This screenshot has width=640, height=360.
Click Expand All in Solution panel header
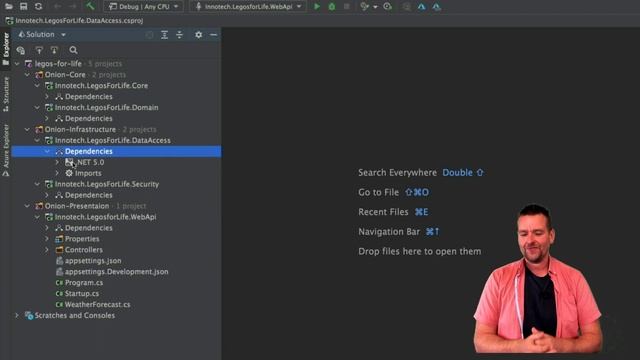[164, 35]
